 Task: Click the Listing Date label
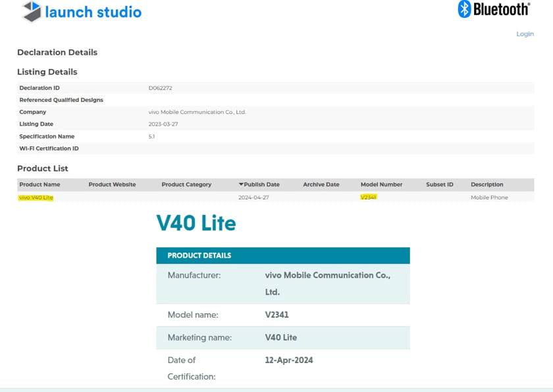coord(36,124)
